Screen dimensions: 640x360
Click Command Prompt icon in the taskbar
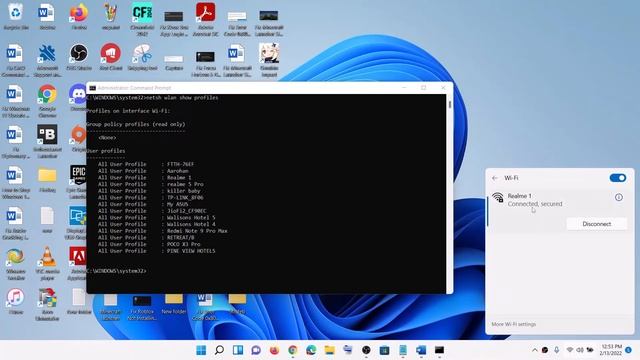[x=439, y=350]
